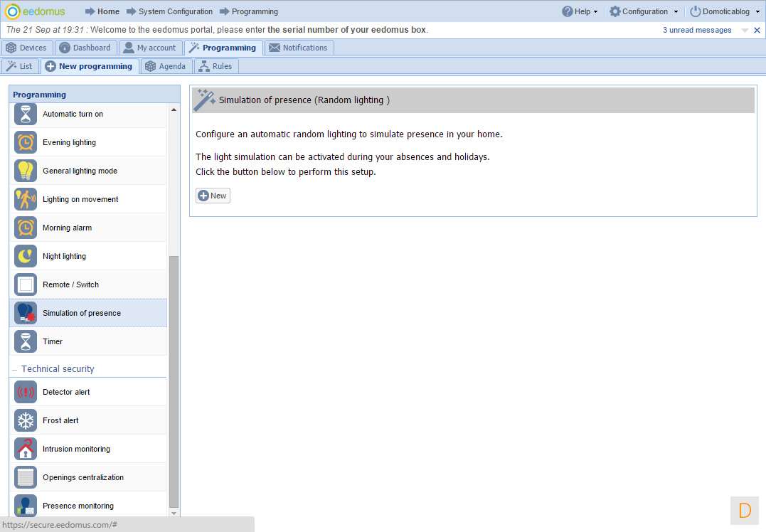The image size is (766, 532).
Task: Open the Notifications tab
Action: tap(299, 48)
